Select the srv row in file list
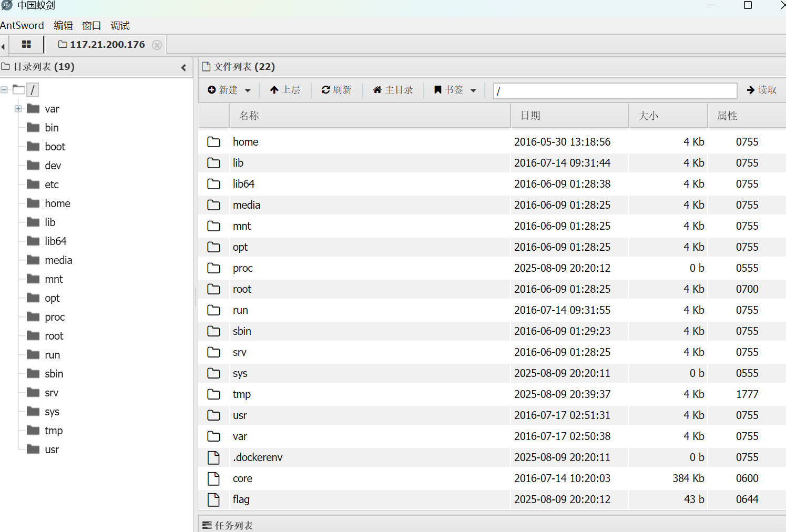The height and width of the screenshot is (532, 786). tap(492, 352)
